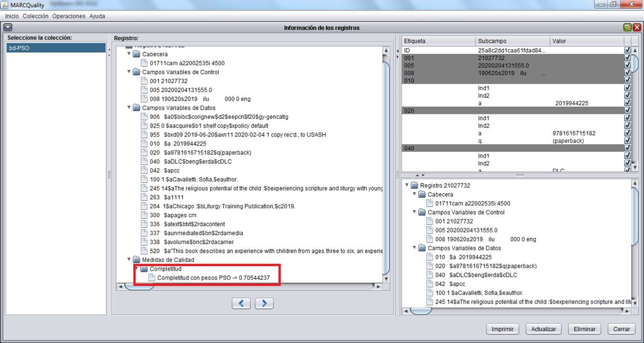Open the Operaciones menu
This screenshot has height=343, width=644.
[69, 16]
